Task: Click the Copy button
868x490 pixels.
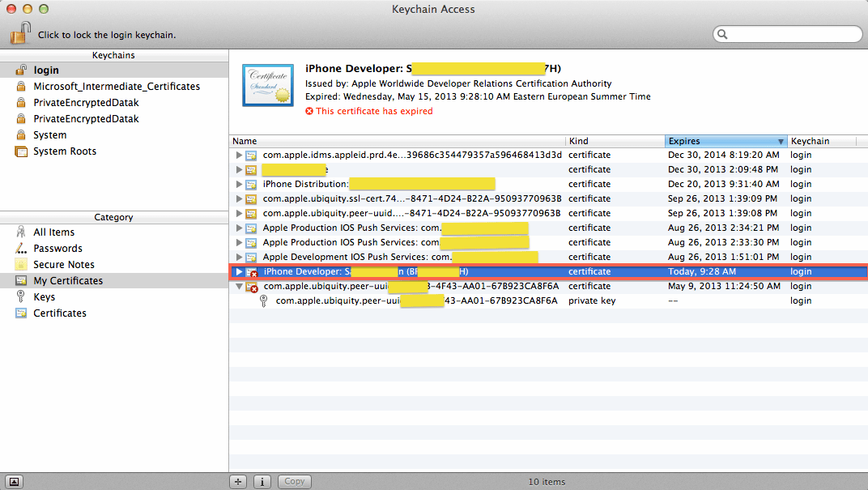Action: (x=294, y=481)
